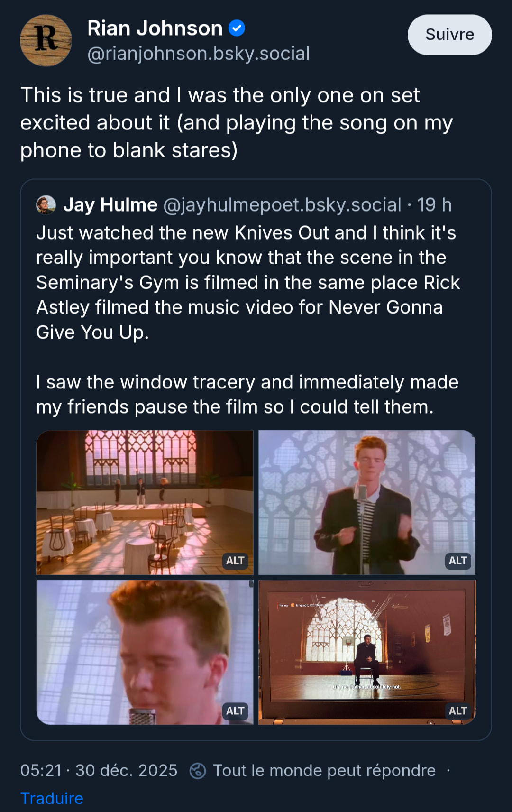Click the Rian Johnson display name
Screen dimensions: 512x812
[155, 28]
